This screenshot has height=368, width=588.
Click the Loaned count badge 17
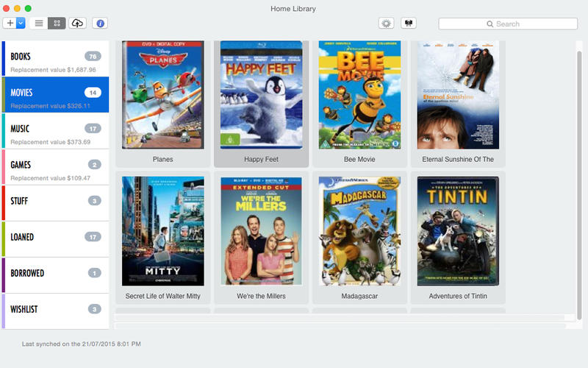pyautogui.click(x=93, y=236)
